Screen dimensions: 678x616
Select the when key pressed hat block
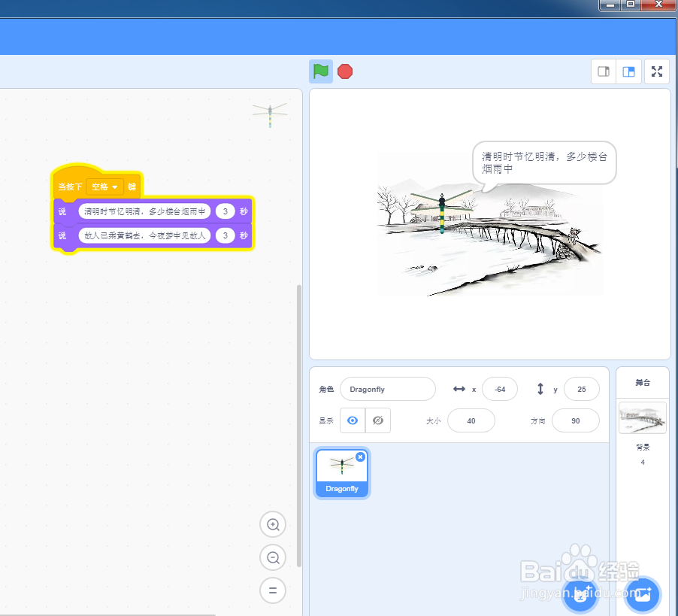coord(70,187)
